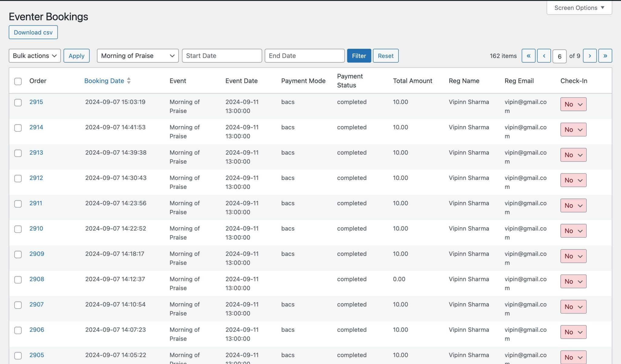Sort the table by Booking Date header
Image resolution: width=621 pixels, height=364 pixels.
[104, 81]
